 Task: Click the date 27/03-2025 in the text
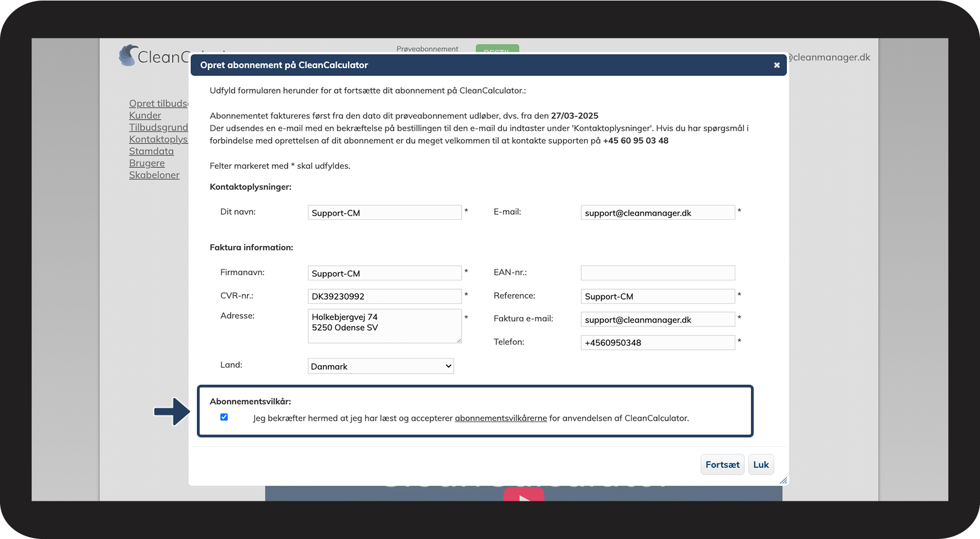pyautogui.click(x=575, y=116)
